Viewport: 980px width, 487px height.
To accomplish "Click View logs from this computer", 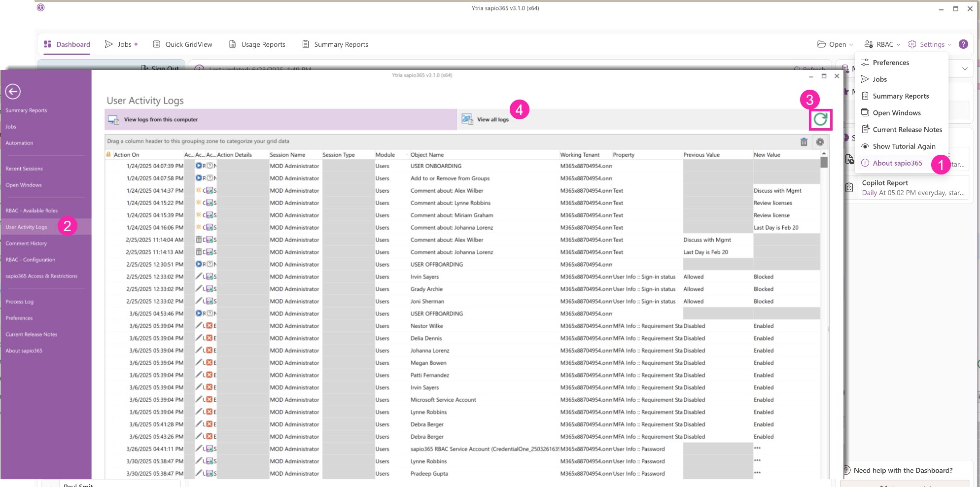I will pyautogui.click(x=161, y=120).
